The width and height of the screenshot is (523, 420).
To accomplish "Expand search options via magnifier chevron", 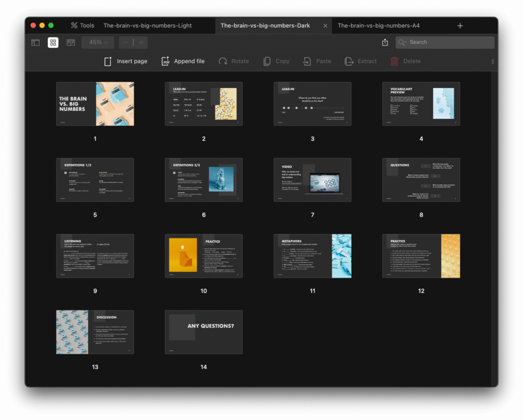I will pos(402,42).
